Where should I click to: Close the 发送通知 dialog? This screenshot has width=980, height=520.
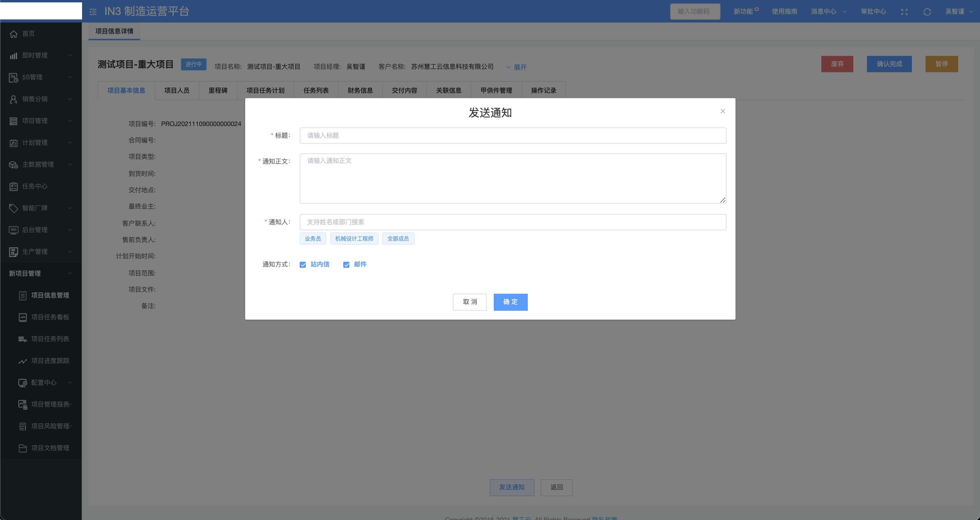point(723,111)
